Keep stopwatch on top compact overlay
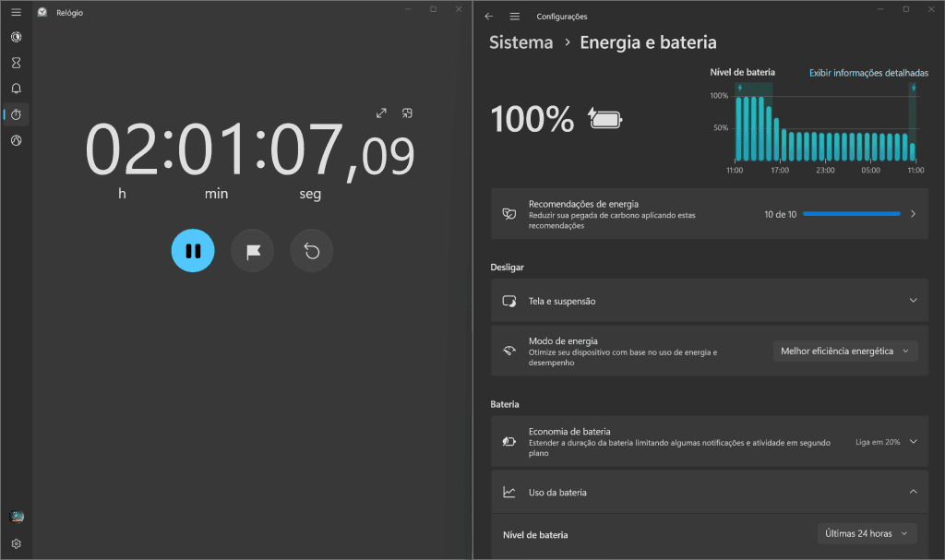This screenshot has width=945, height=560. [x=407, y=113]
